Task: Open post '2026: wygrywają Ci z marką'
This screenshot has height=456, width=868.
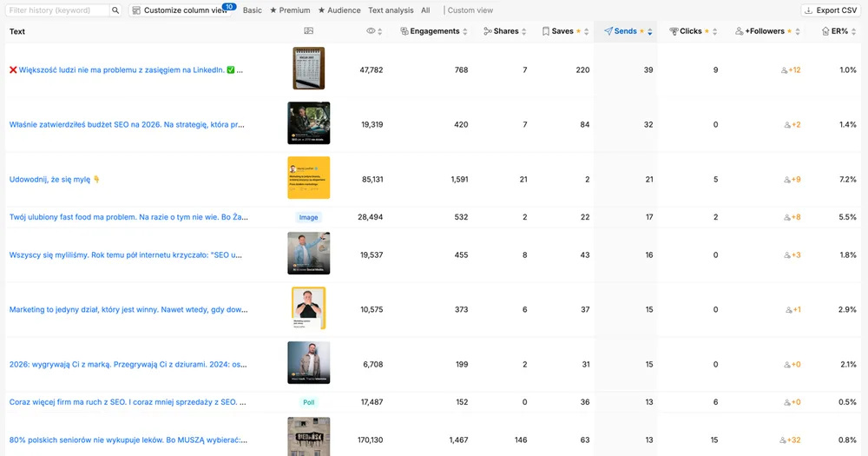Action: click(x=128, y=365)
